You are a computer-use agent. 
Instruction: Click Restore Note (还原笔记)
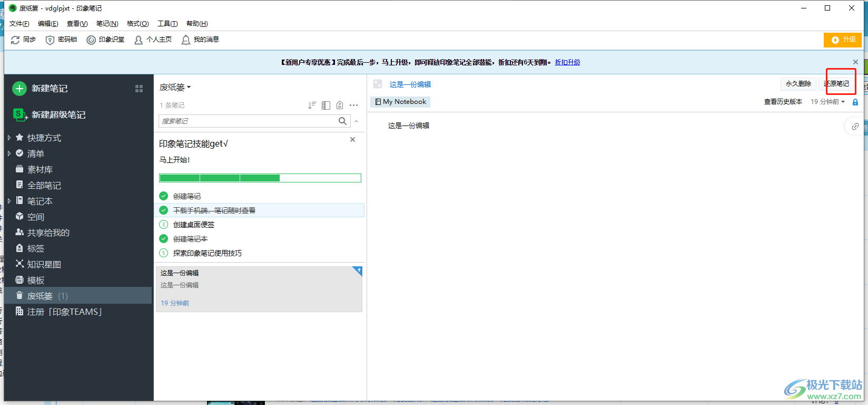pyautogui.click(x=836, y=84)
